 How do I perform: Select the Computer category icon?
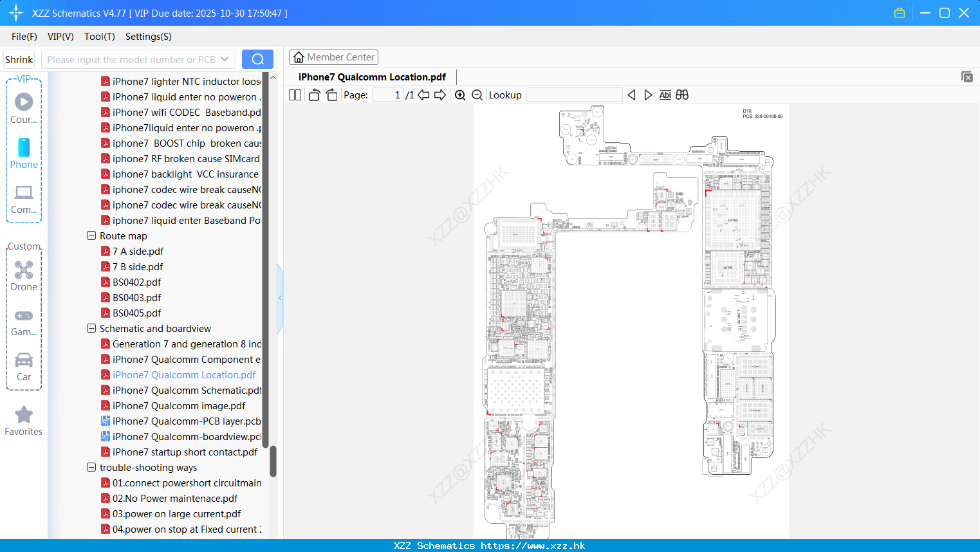pyautogui.click(x=24, y=199)
